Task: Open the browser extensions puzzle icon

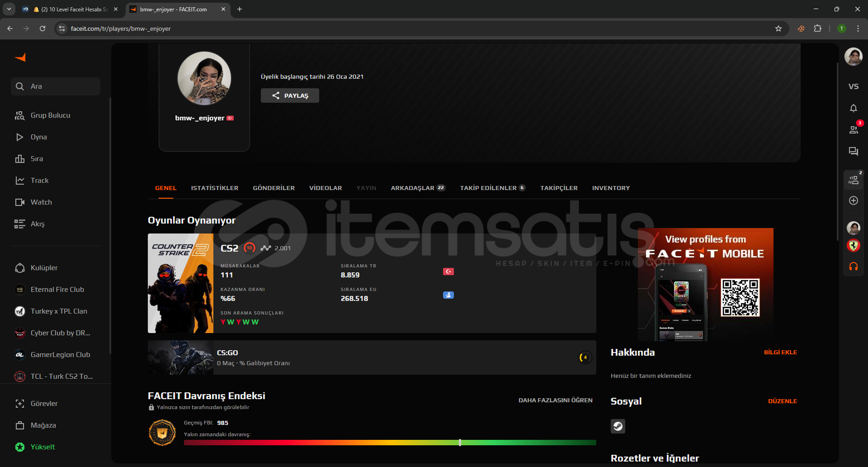Action: [x=818, y=29]
